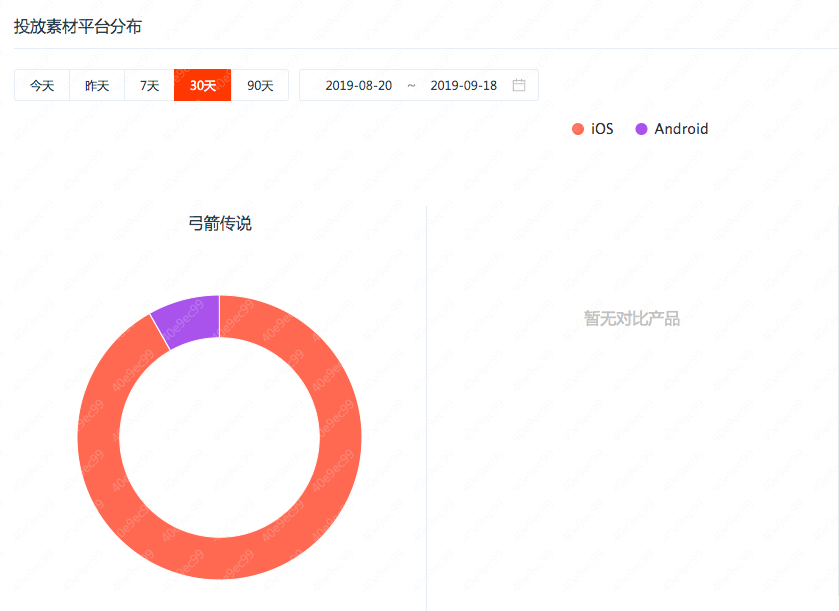Open the end date field 2019-09-18
The width and height of the screenshot is (839, 611).
[x=464, y=85]
